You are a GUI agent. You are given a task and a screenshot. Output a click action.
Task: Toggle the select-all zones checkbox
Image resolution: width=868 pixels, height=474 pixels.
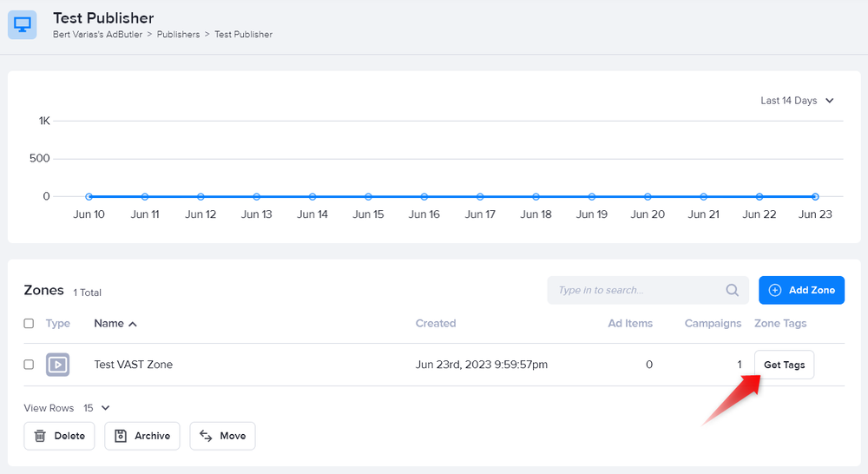tap(29, 324)
